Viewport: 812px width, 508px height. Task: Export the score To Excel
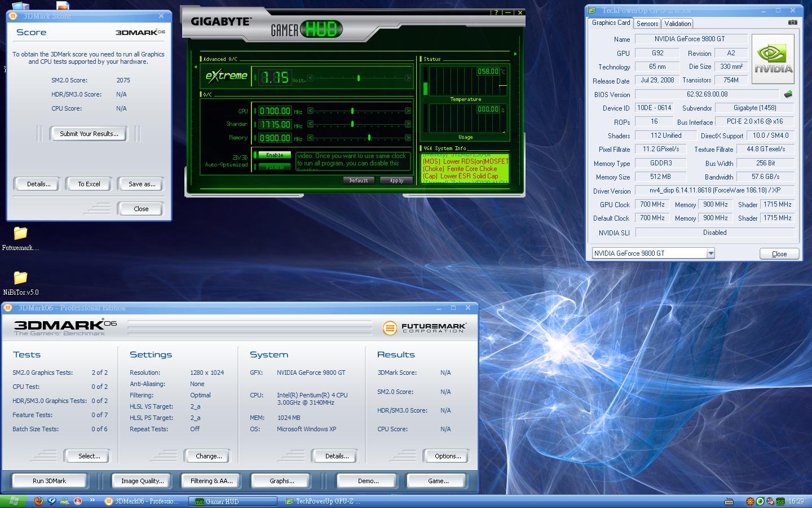pyautogui.click(x=89, y=184)
